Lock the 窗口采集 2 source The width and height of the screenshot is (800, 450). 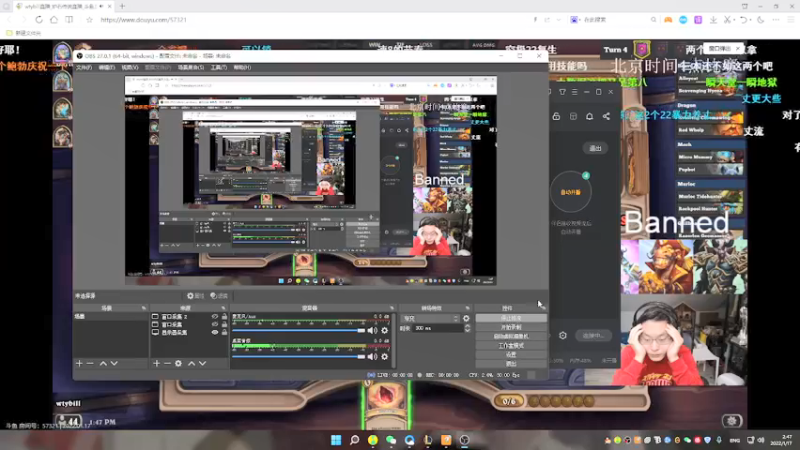click(x=224, y=316)
